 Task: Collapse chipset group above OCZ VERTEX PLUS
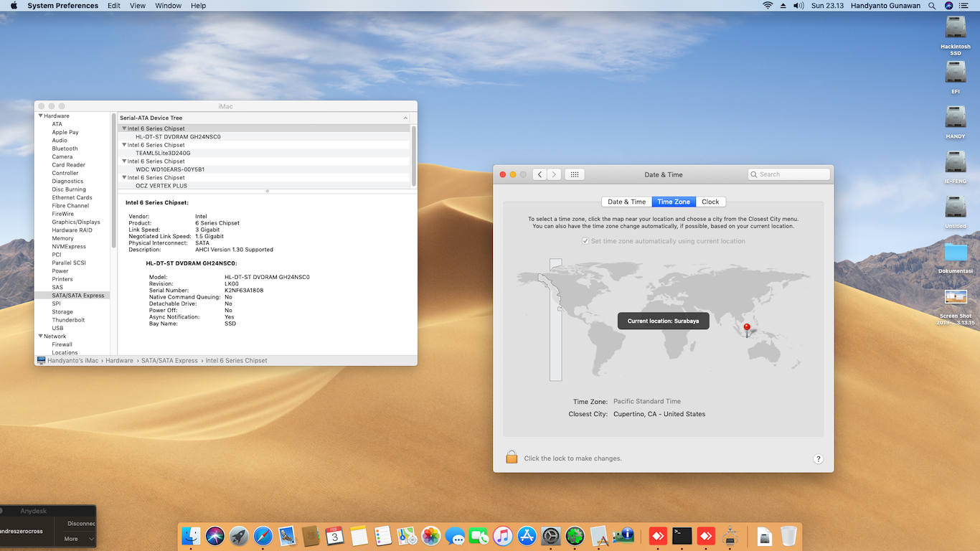tap(124, 177)
